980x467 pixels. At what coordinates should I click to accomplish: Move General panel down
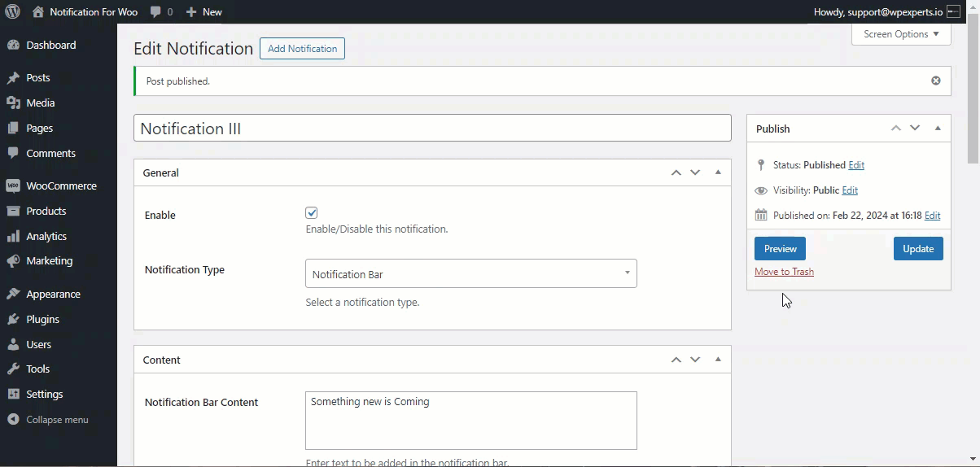tap(695, 172)
